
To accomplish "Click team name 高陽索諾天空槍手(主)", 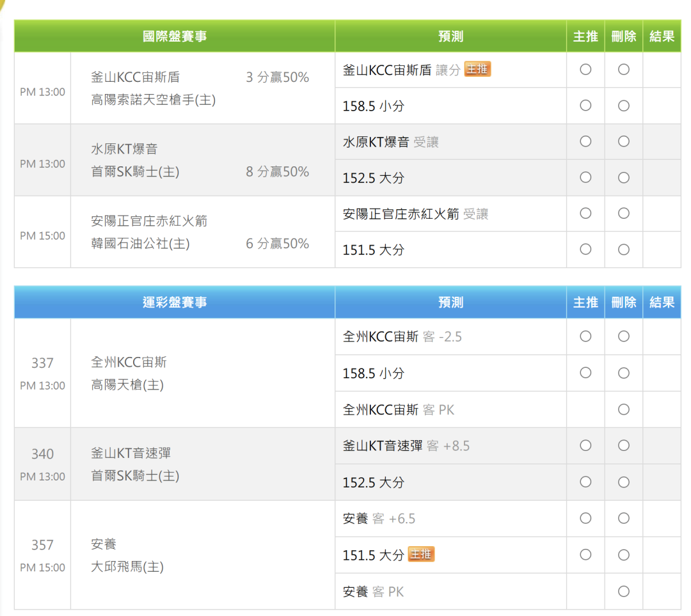I will 154,100.
